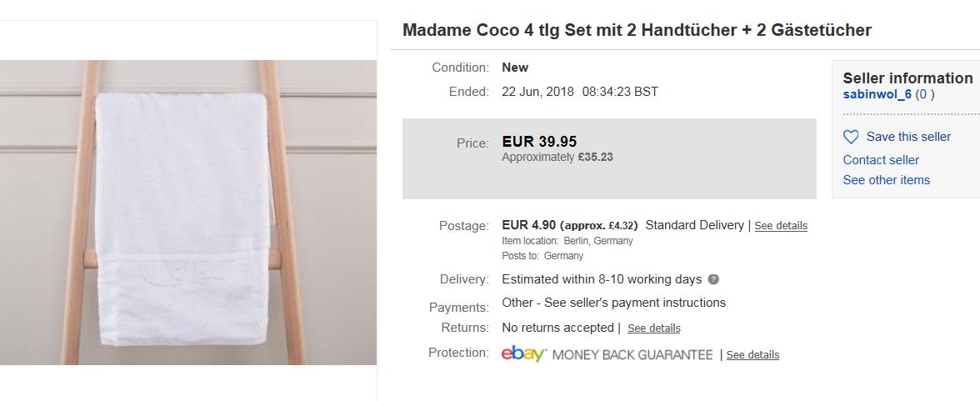Click the Standard Delivery text
Viewport: 980px width, 401px height.
point(695,225)
